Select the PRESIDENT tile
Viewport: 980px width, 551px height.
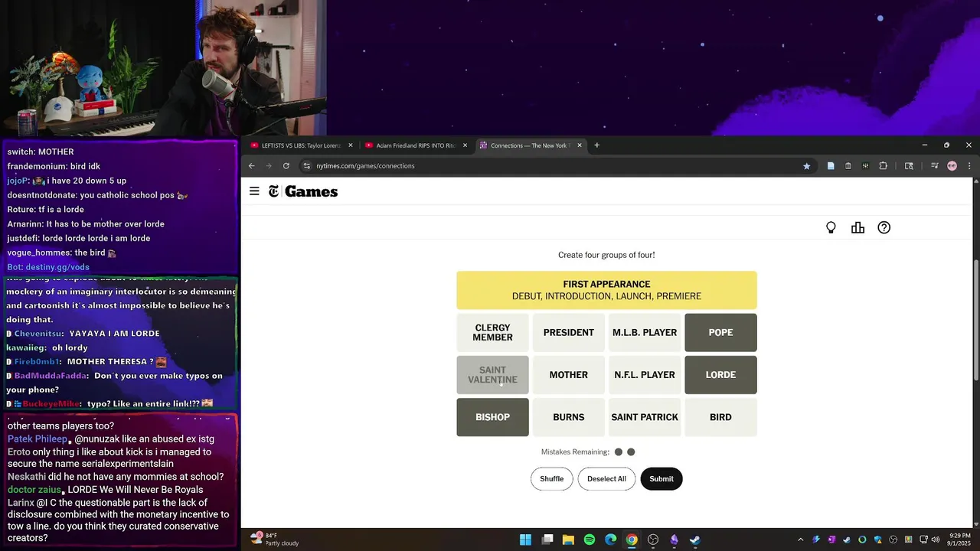pyautogui.click(x=569, y=333)
